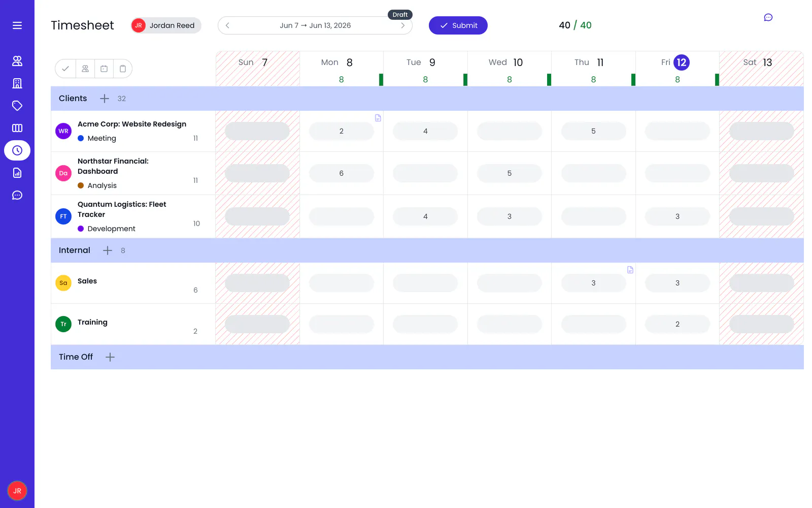The height and width of the screenshot is (508, 812).
Task: Open the Jordan Reed user selector
Action: tap(166, 25)
